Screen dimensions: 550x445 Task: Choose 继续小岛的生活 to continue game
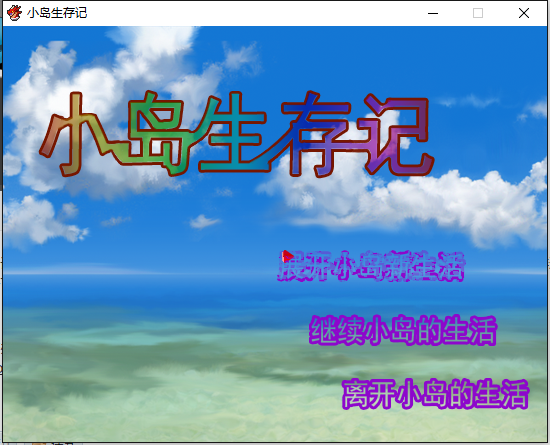click(x=403, y=330)
